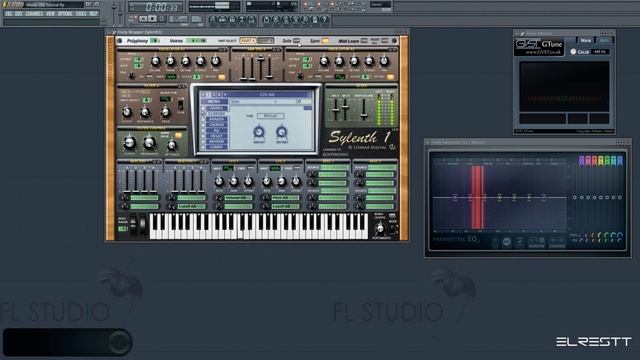Click the first band token in Parametric EQ

(x=455, y=198)
